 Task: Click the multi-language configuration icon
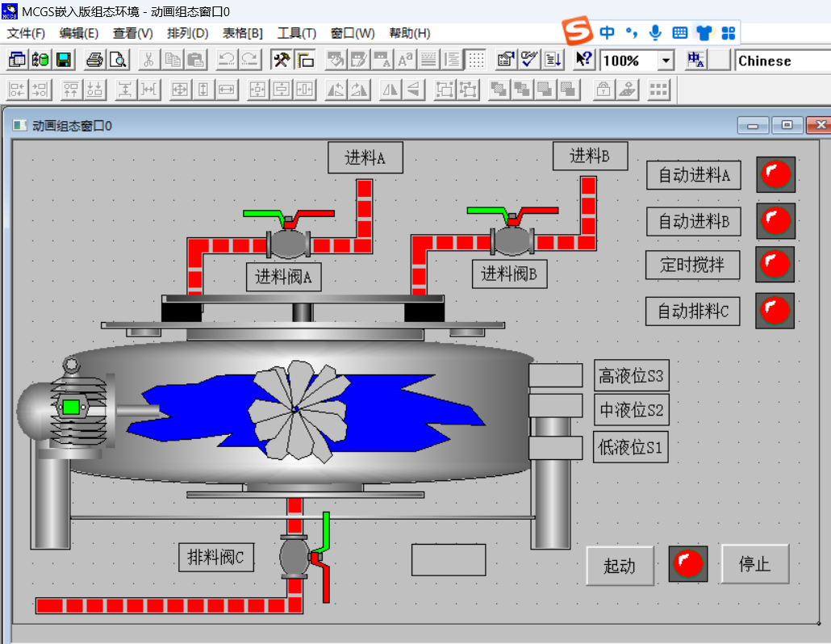(x=695, y=60)
